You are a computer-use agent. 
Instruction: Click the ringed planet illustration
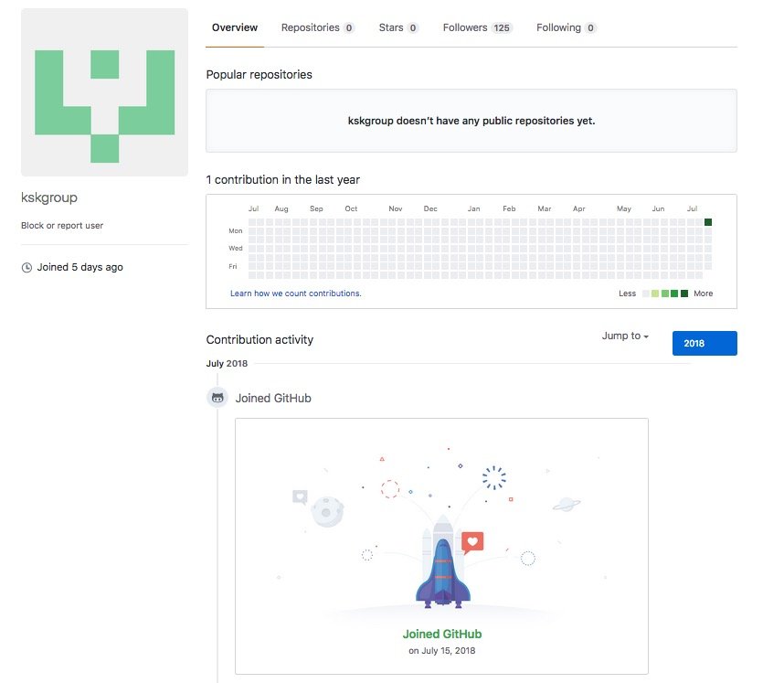pyautogui.click(x=565, y=504)
